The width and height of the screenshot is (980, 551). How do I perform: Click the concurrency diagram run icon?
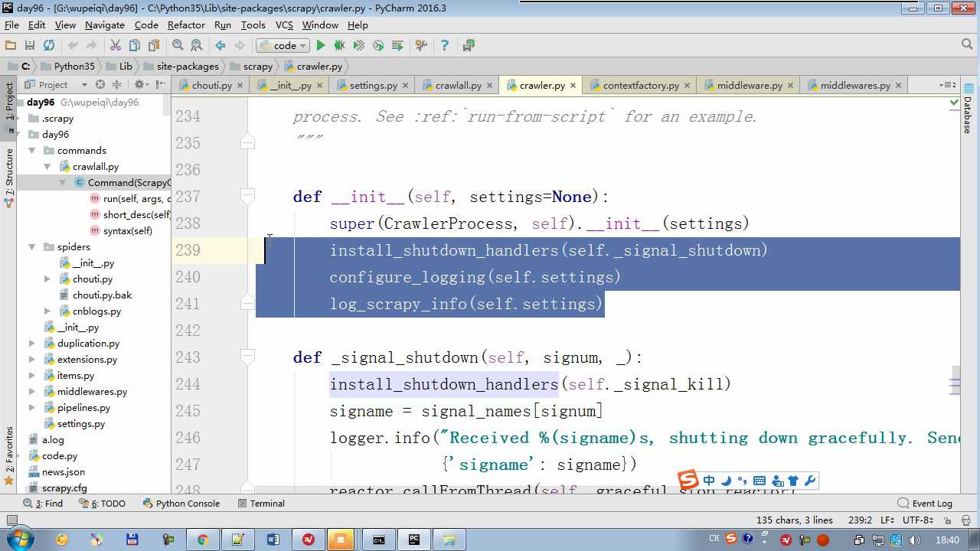397,45
